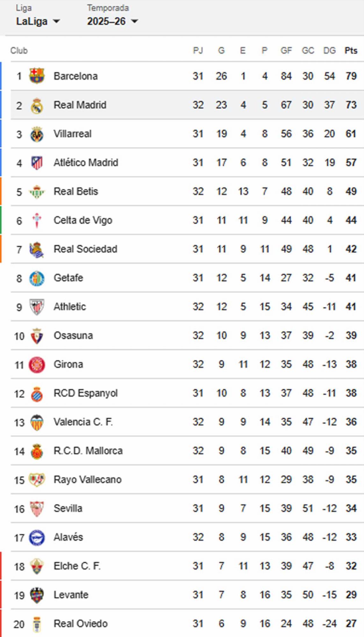
Task: Click the Atlético Madrid crest icon
Action: [36, 162]
